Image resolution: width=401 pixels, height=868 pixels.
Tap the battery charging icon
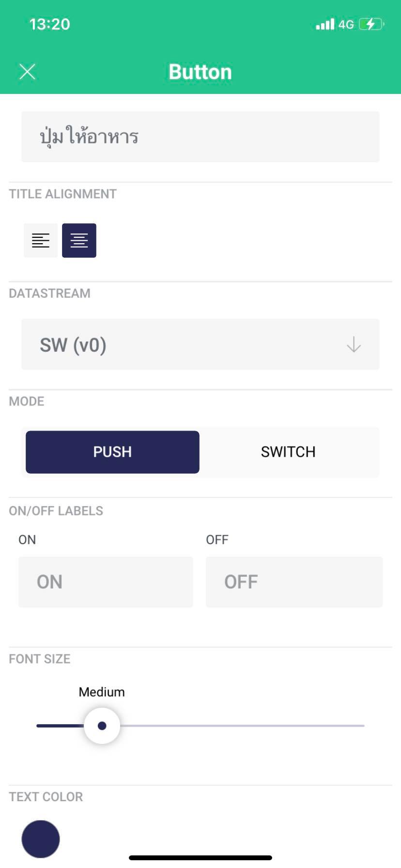coord(371,24)
